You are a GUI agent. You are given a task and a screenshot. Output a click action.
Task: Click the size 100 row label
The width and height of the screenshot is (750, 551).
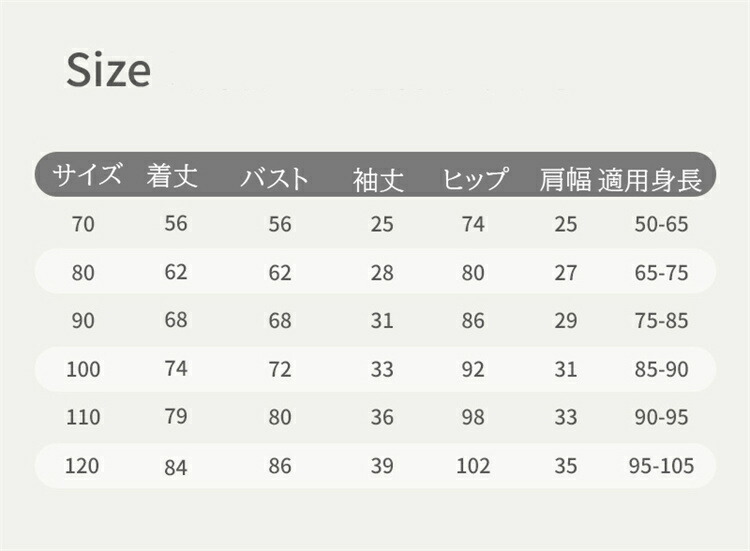click(x=83, y=370)
